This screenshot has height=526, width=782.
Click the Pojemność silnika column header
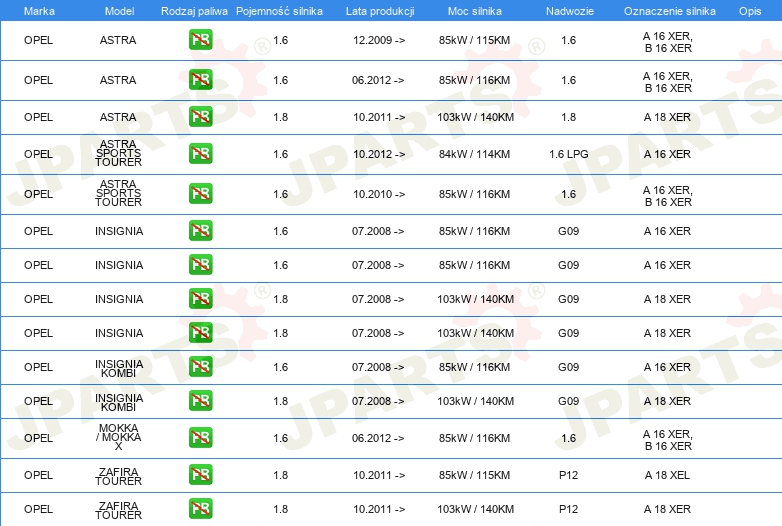(279, 10)
